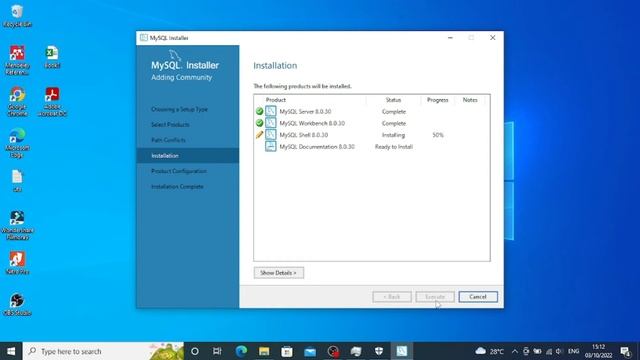This screenshot has width=640, height=360.
Task: Click 'Complete' status of MySQL Server
Action: click(x=394, y=111)
